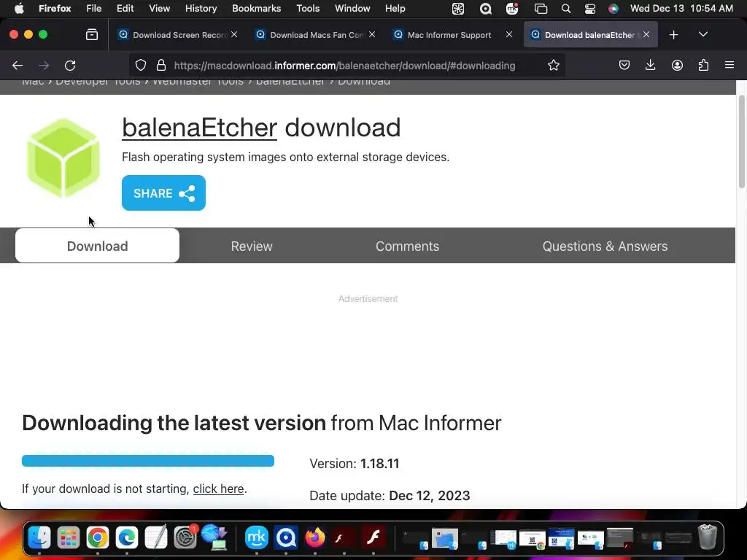Click the MacKeeper menu bar icon
This screenshot has height=560, width=747.
click(x=512, y=9)
